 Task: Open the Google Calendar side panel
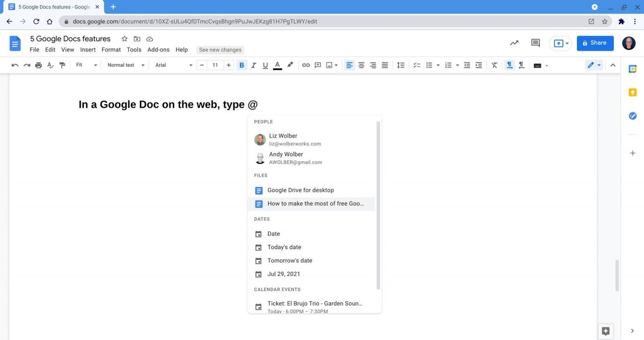tap(632, 69)
